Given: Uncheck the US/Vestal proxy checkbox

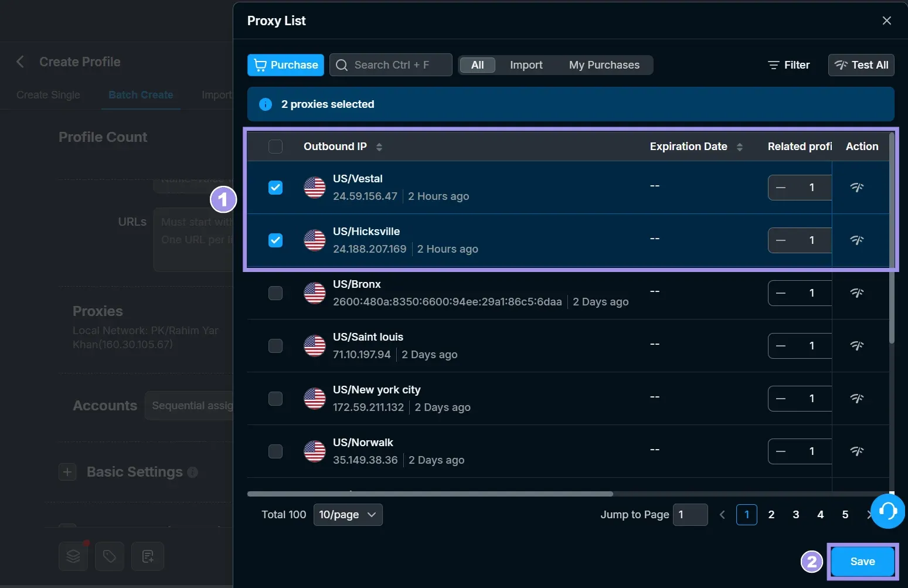Looking at the screenshot, I should (x=276, y=188).
